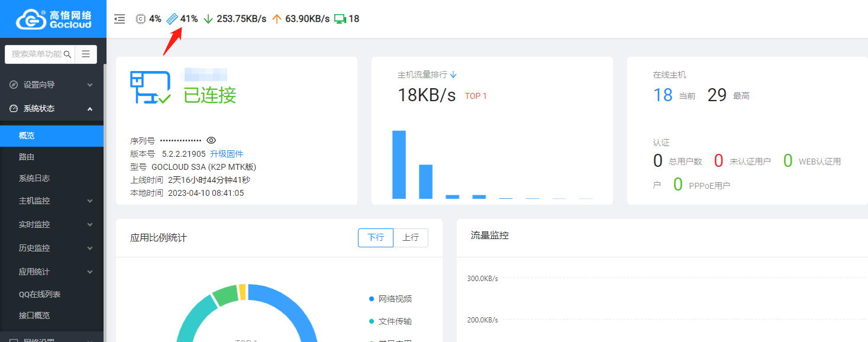
Task: Click the CPU usage chip icon
Action: pos(141,19)
